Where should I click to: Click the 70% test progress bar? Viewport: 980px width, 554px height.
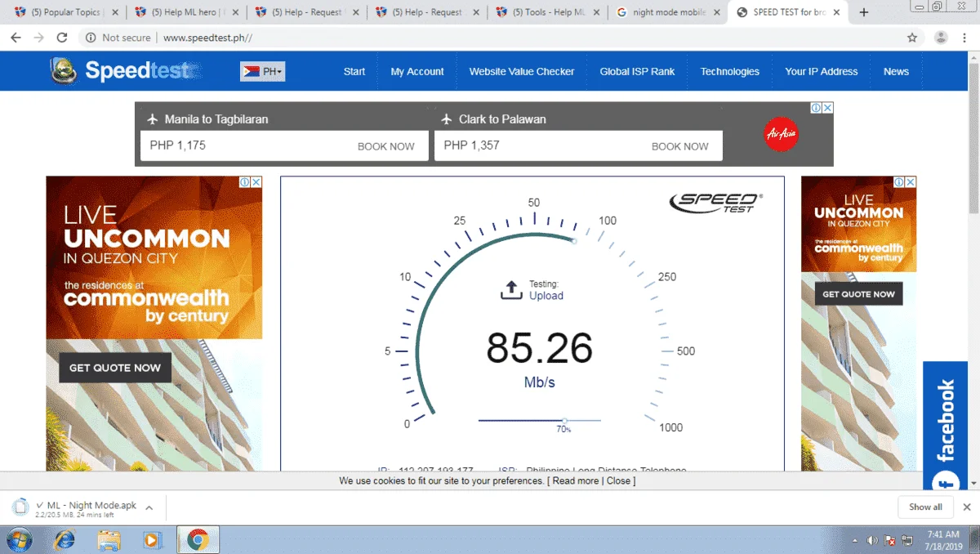[x=539, y=421]
